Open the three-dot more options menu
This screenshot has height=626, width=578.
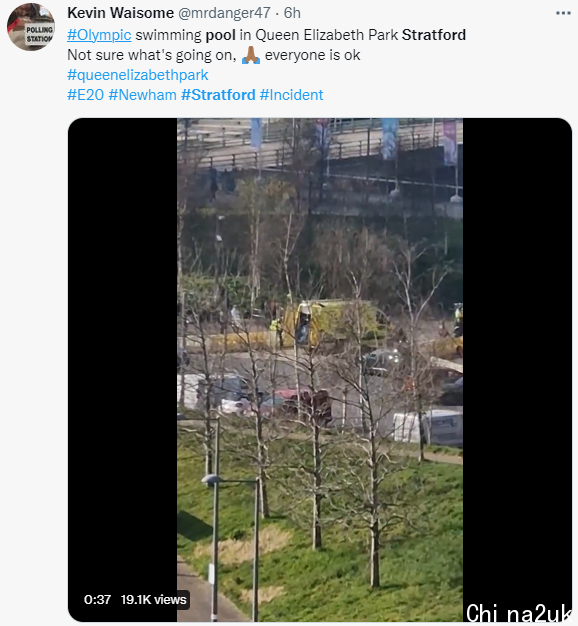(563, 13)
